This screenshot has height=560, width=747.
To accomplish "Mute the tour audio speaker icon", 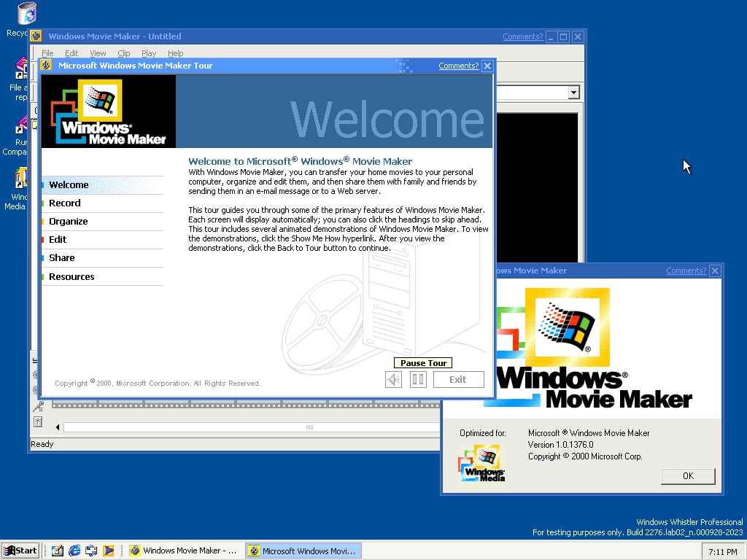I will (393, 379).
